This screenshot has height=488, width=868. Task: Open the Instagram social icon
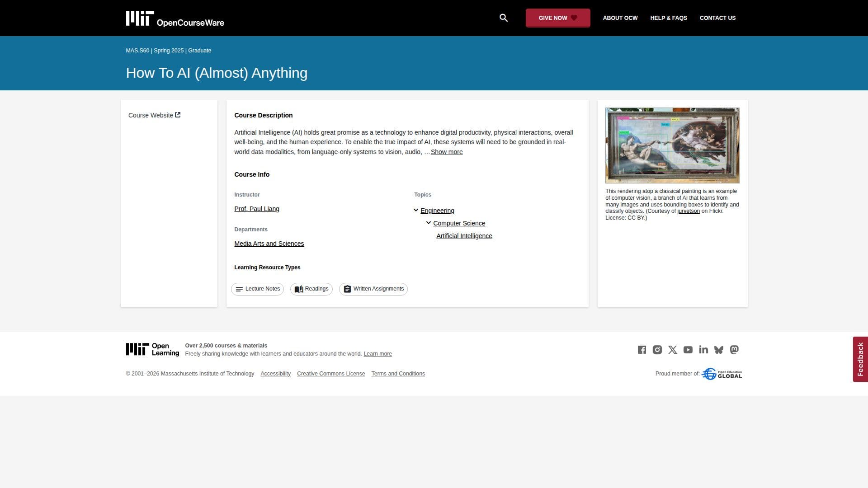(x=657, y=350)
